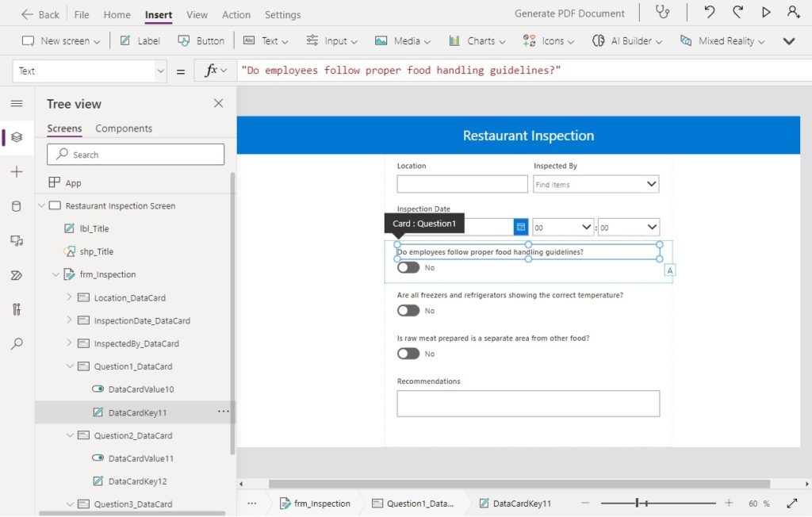
Task: Toggle the freezers and refrigerators temperature switch
Action: click(x=408, y=311)
